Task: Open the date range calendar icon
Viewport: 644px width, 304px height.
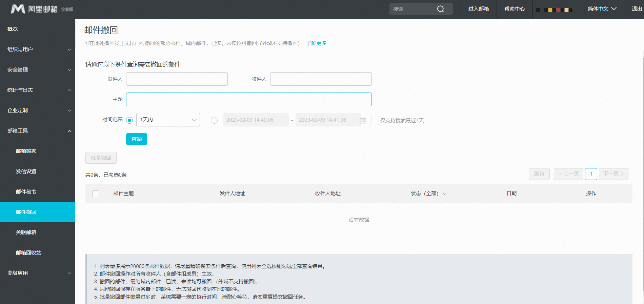Action: 363,120
